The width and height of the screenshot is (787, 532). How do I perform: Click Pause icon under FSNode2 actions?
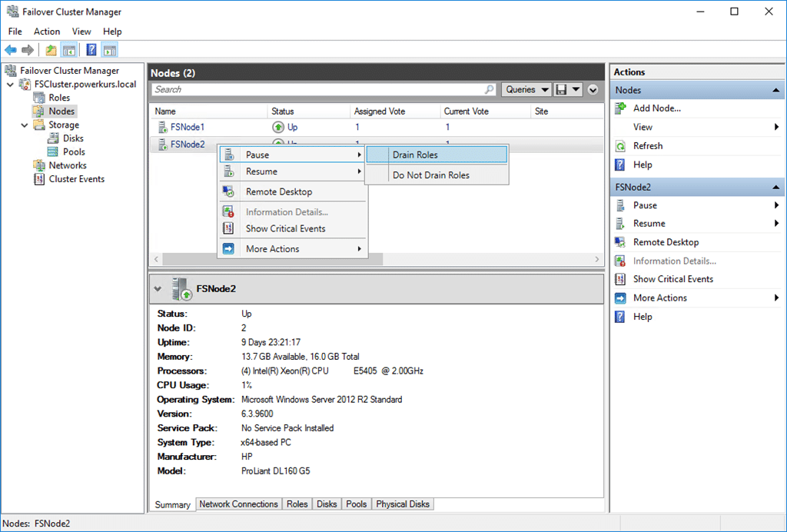(x=621, y=205)
